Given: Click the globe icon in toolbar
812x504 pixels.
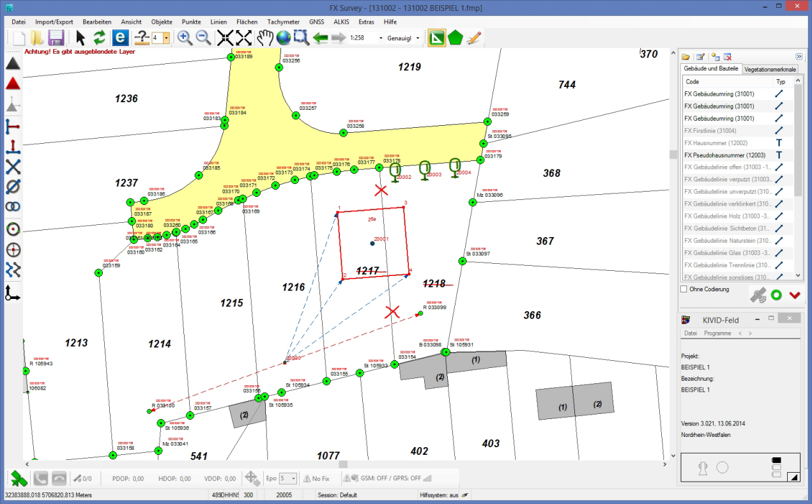Looking at the screenshot, I should (283, 38).
